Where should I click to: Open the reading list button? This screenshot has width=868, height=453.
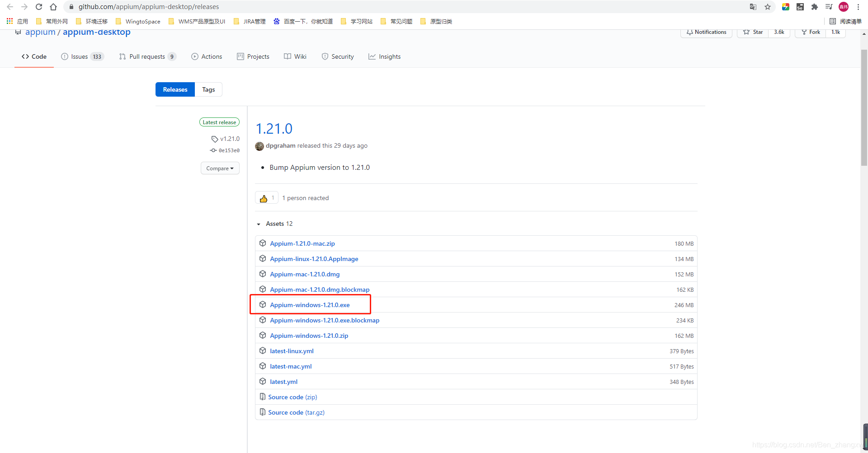845,21
